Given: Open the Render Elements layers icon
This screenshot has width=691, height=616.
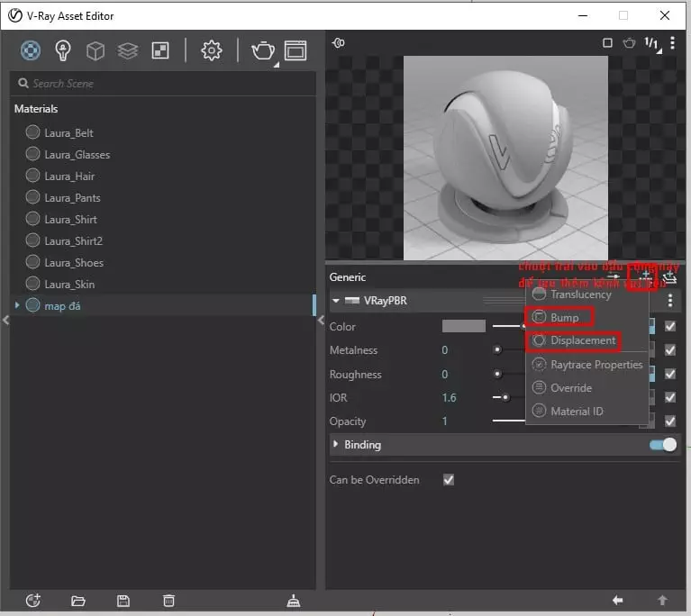Looking at the screenshot, I should point(127,50).
